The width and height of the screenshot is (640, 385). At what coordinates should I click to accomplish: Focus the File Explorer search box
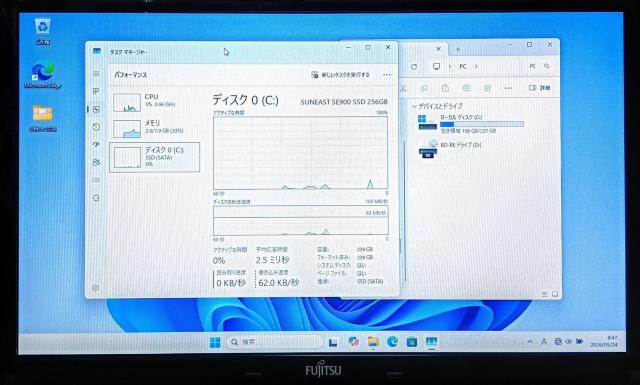click(539, 66)
